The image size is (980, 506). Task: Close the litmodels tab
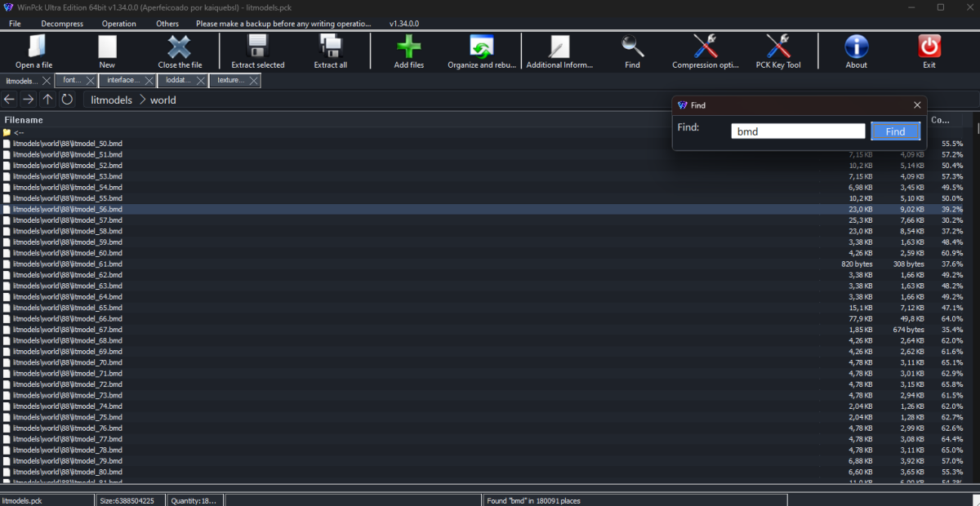pyautogui.click(x=46, y=81)
